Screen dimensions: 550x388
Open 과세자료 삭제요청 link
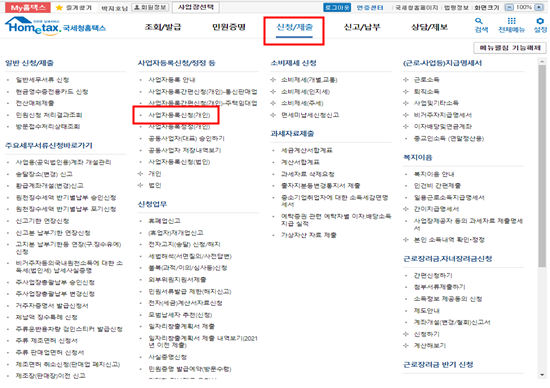[x=307, y=174]
